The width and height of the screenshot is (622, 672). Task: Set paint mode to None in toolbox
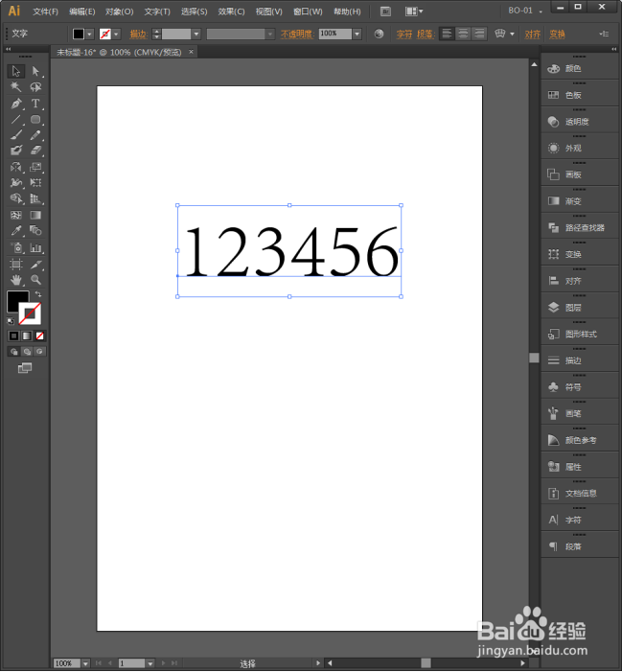(x=40, y=336)
